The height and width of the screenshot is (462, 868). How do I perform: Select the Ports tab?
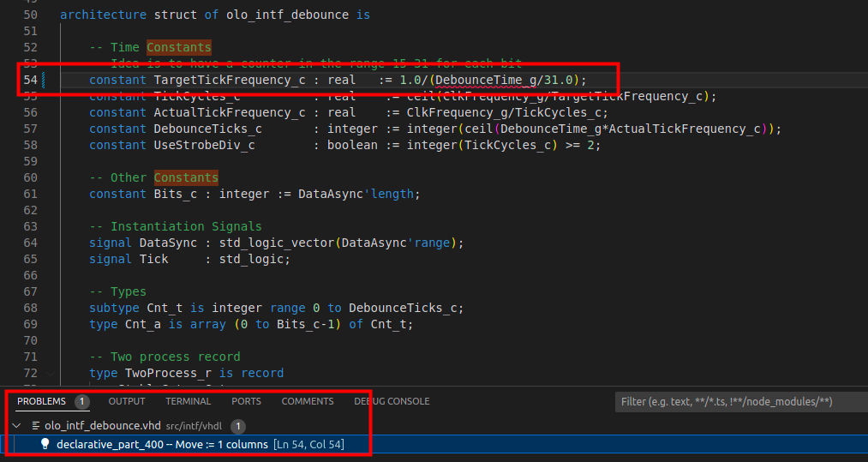click(x=246, y=401)
